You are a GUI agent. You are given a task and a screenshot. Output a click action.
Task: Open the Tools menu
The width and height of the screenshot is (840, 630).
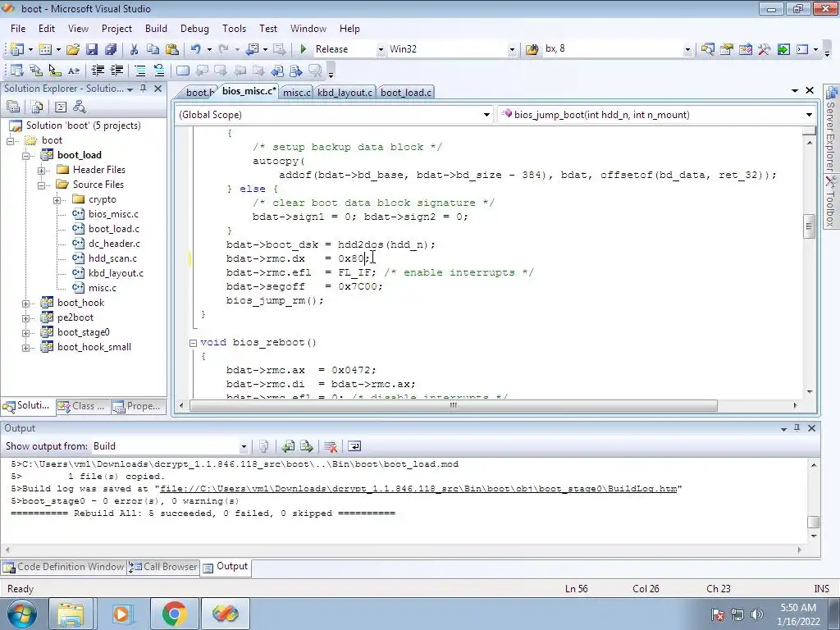pos(234,29)
